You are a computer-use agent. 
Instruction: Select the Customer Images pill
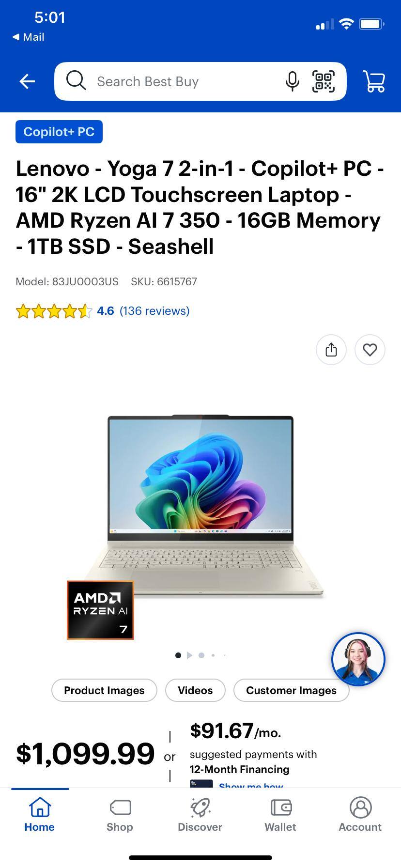(291, 690)
